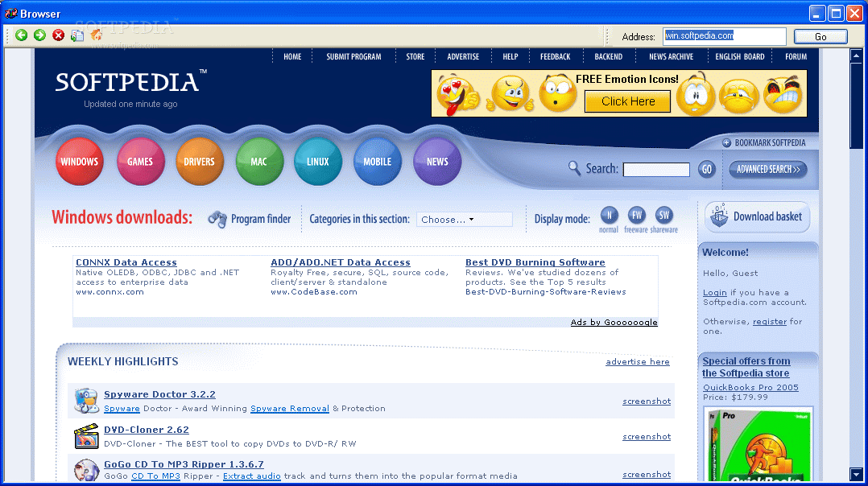
Task: Click the Download basket icon
Action: click(719, 216)
